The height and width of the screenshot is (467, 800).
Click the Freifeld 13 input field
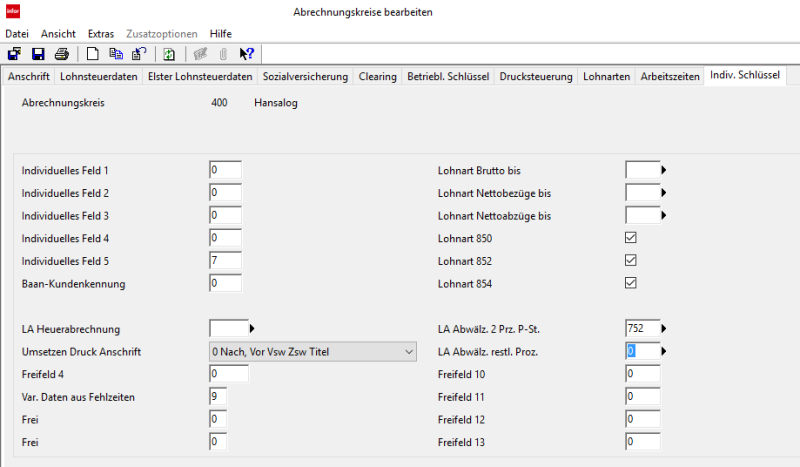pos(642,441)
